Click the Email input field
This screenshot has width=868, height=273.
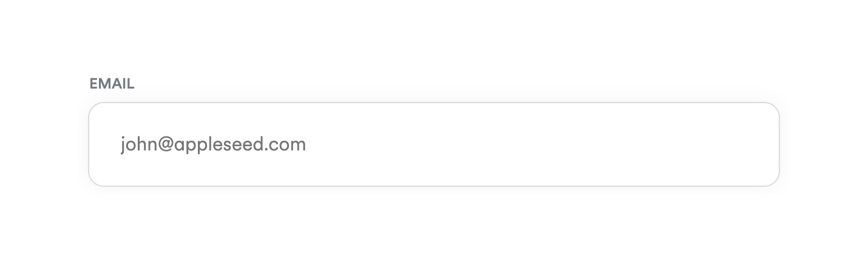(433, 144)
